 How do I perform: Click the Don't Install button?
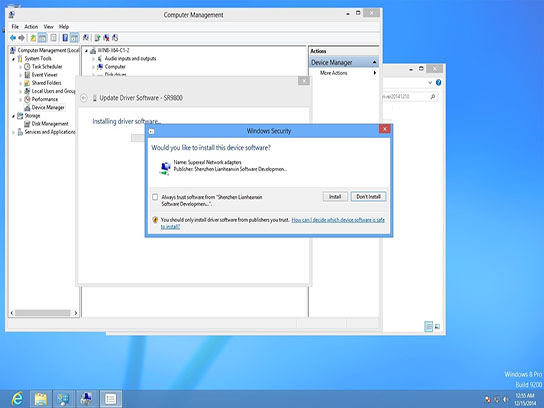click(x=368, y=197)
